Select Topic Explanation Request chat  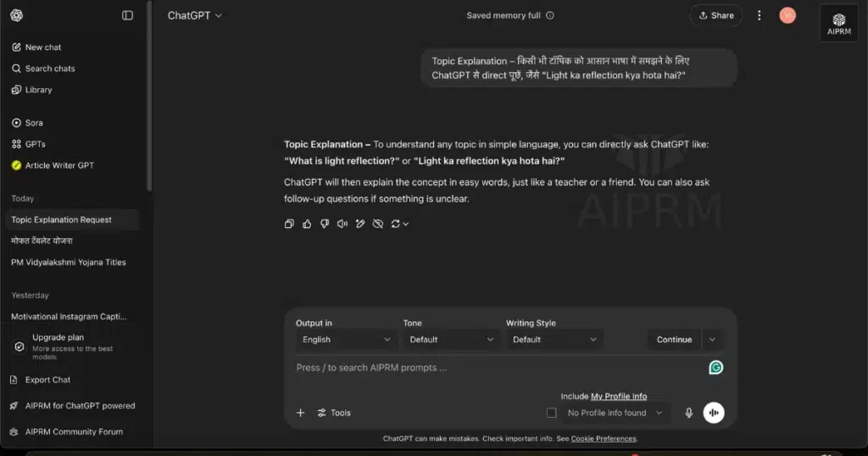[x=71, y=220]
